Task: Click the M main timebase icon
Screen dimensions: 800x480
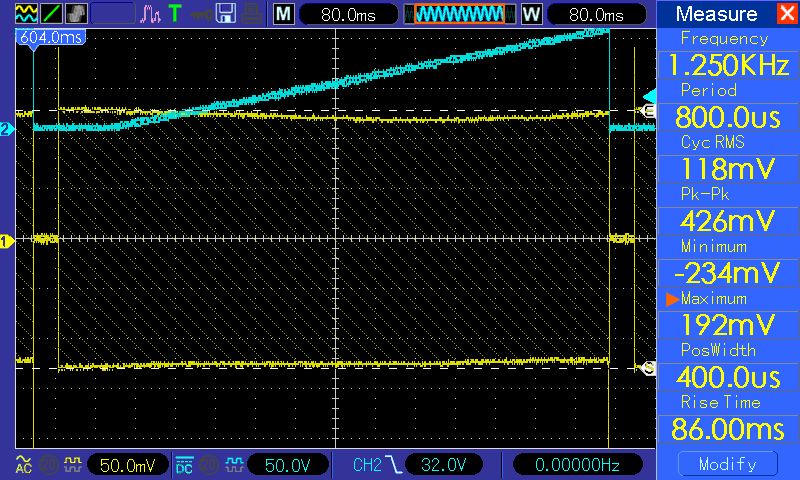Action: (x=284, y=14)
